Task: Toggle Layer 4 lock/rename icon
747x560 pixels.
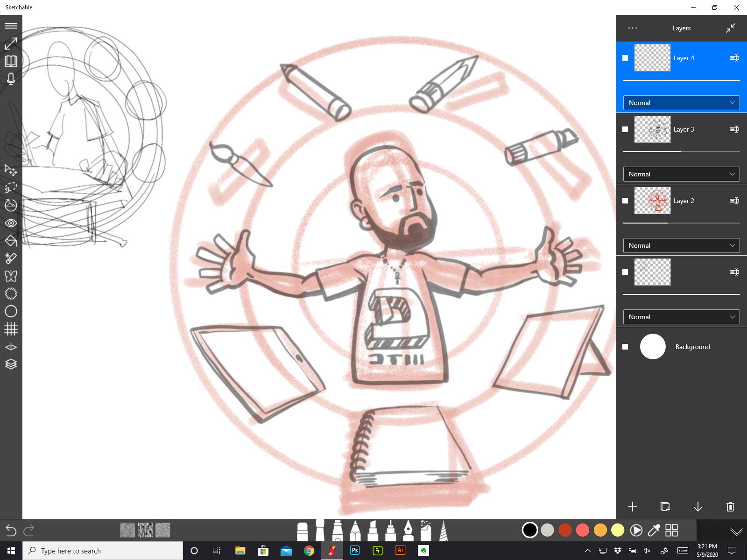Action: [x=734, y=58]
